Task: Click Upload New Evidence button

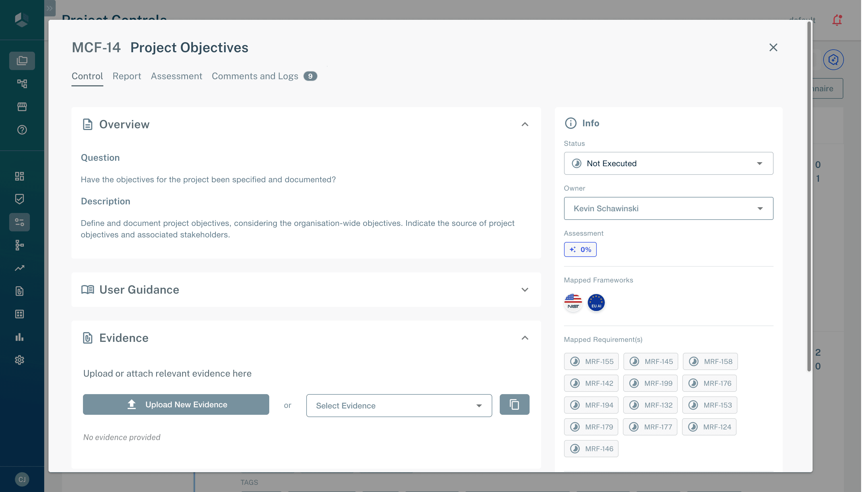Action: pyautogui.click(x=176, y=404)
